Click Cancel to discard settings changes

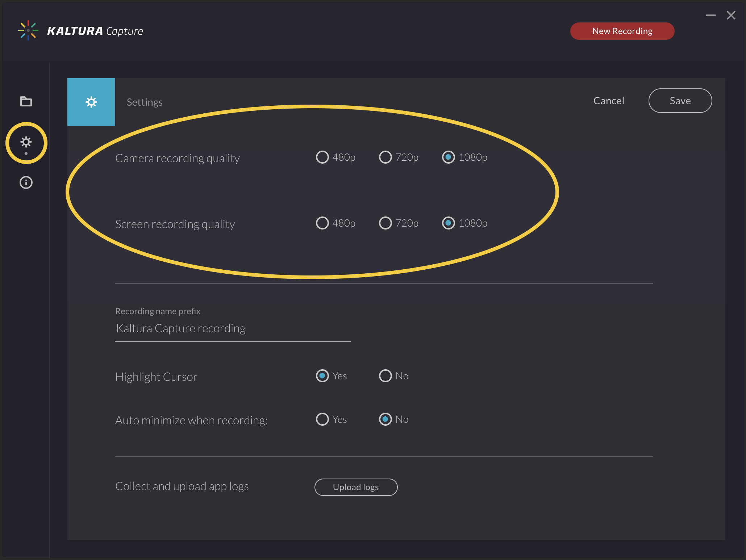(x=609, y=100)
